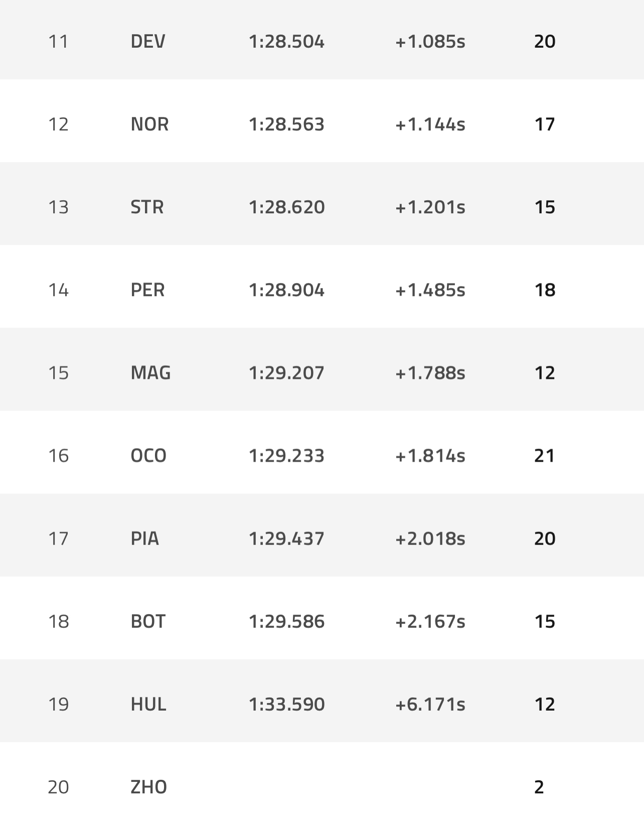Select the 1:29.207 lap time
The width and height of the screenshot is (644, 825).
[x=286, y=372]
